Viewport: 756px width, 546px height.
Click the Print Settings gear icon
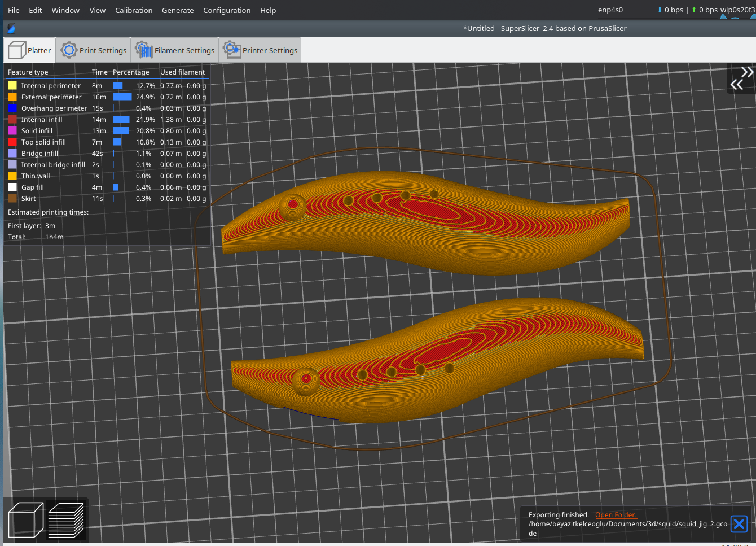(x=69, y=50)
